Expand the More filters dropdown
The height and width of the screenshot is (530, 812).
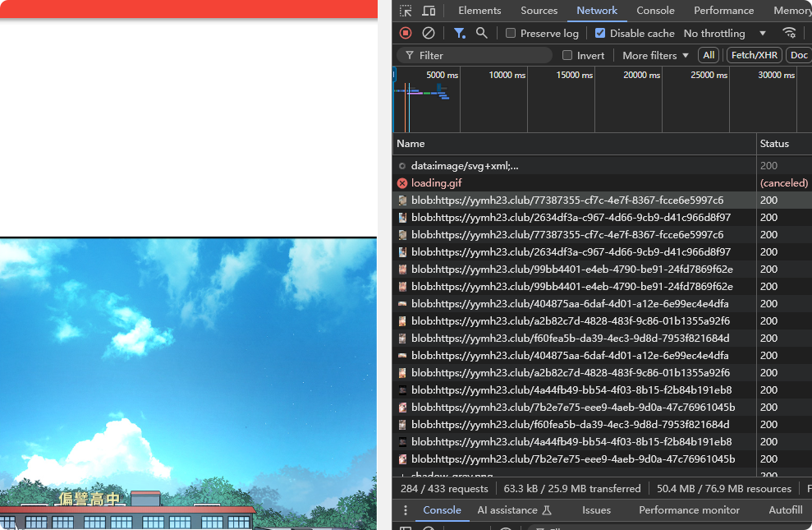(x=655, y=55)
